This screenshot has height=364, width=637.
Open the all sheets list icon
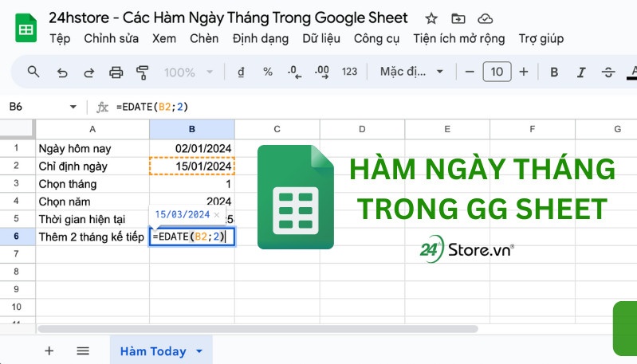click(83, 351)
